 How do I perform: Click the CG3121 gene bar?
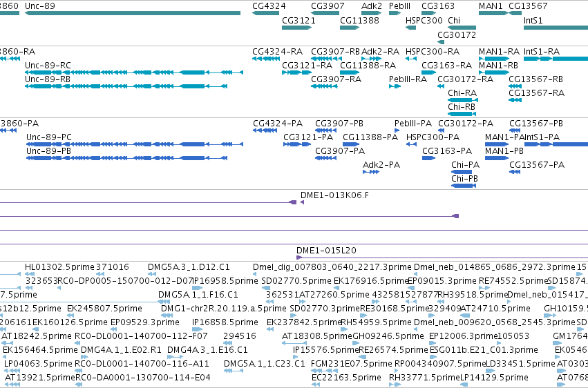[x=296, y=28]
